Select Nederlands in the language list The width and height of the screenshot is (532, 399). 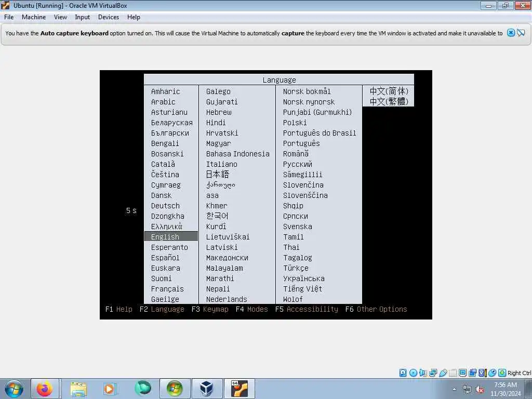[227, 299]
